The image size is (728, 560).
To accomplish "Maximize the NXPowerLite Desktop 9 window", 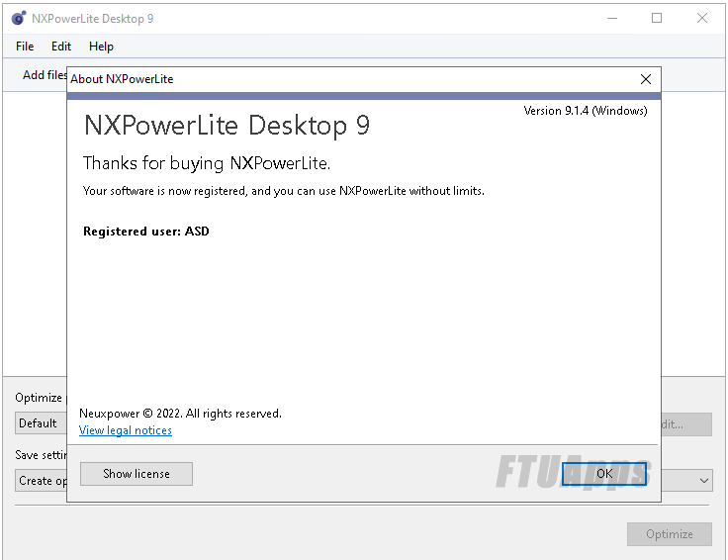I will click(657, 18).
